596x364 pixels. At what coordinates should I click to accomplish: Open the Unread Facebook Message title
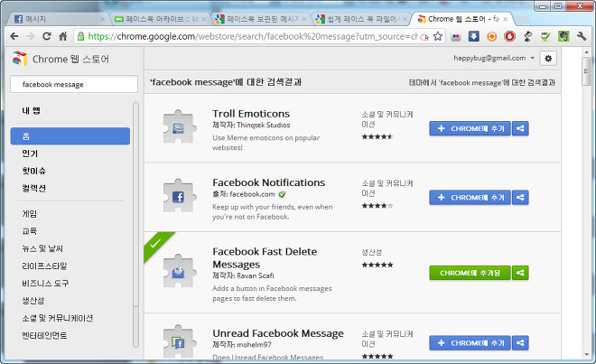278,333
